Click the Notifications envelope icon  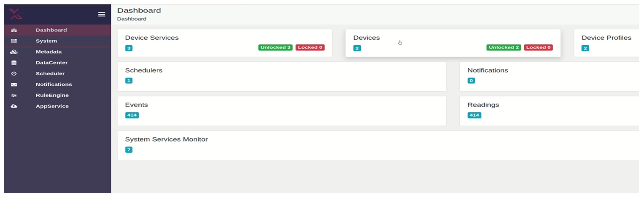click(14, 85)
